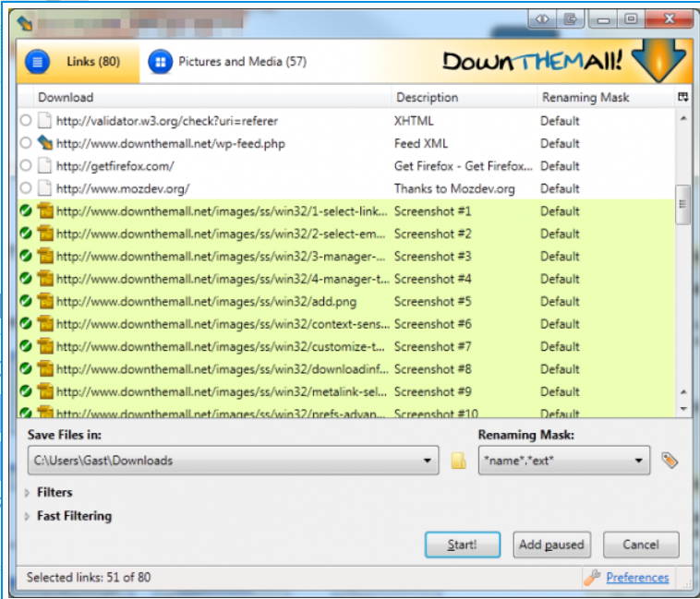700x599 pixels.
Task: Click 'Get Firefox - Get Firefox...' description
Action: click(x=464, y=166)
